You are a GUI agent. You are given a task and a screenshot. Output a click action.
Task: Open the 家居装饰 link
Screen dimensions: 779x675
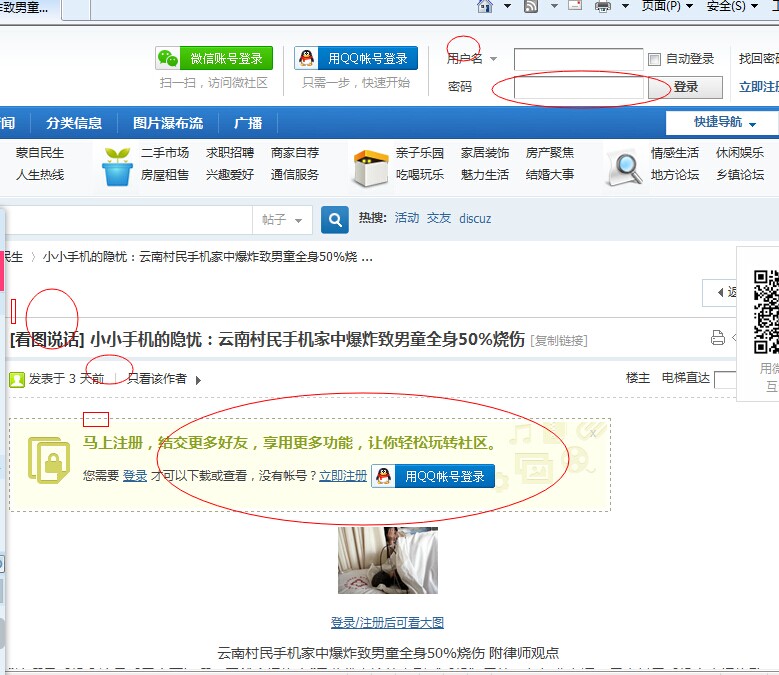click(484, 152)
